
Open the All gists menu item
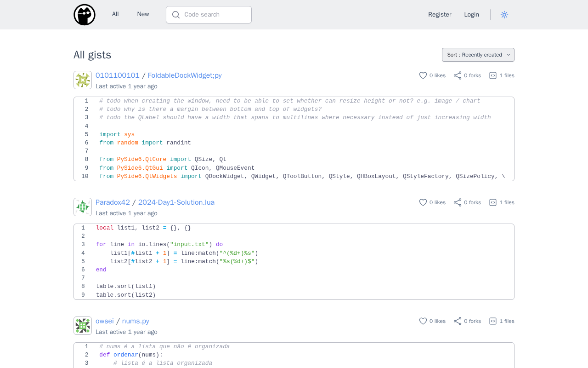pyautogui.click(x=115, y=14)
